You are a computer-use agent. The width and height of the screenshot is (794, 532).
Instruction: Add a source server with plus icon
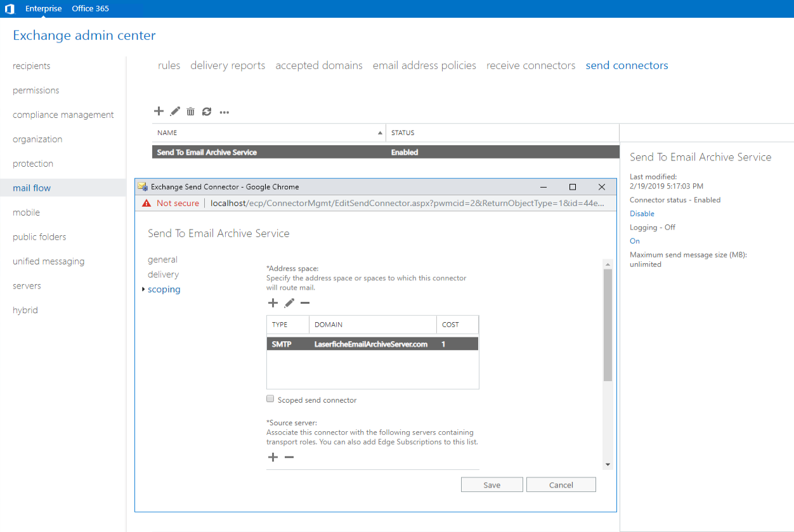(273, 457)
